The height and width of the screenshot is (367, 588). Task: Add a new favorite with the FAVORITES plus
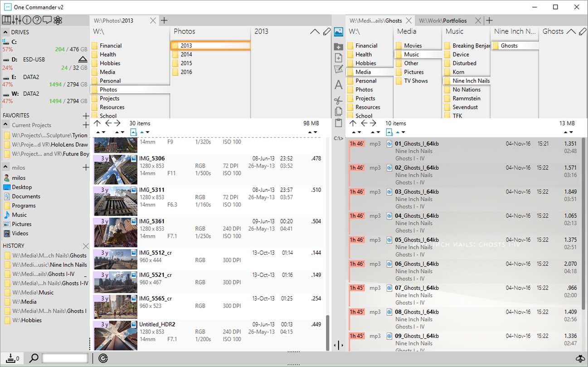coord(86,116)
